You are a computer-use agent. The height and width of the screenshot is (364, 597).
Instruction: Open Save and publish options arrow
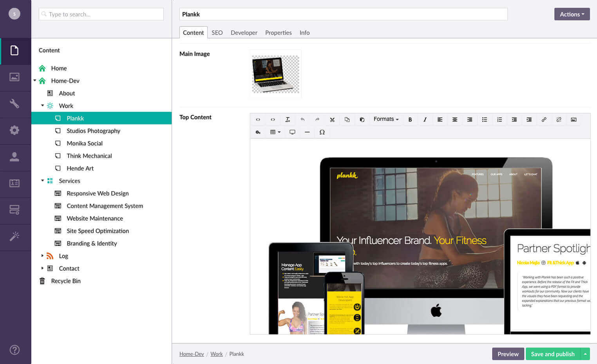(x=585, y=354)
